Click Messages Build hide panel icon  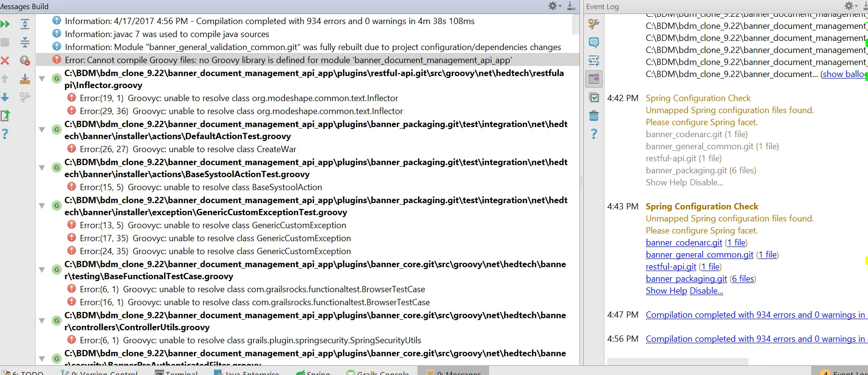(571, 6)
